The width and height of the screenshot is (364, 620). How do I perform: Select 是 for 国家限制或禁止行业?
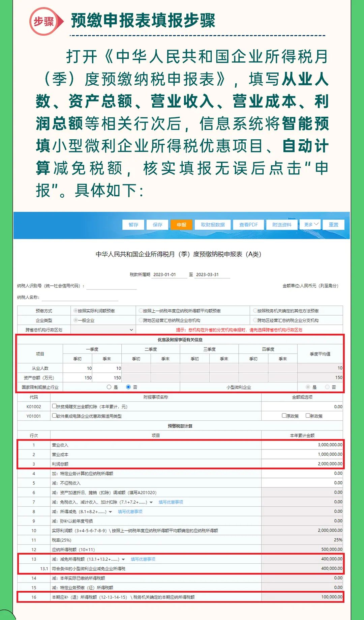tap(109, 387)
